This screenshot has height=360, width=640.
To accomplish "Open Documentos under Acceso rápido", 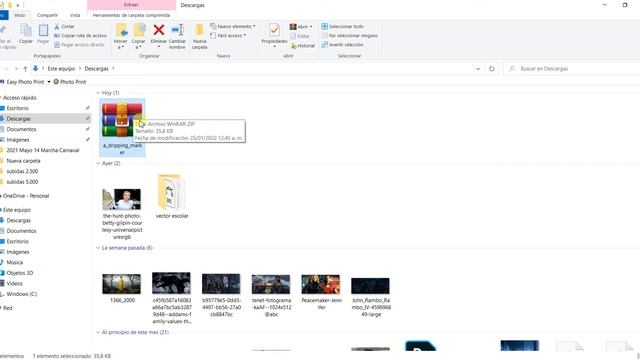I will (21, 129).
